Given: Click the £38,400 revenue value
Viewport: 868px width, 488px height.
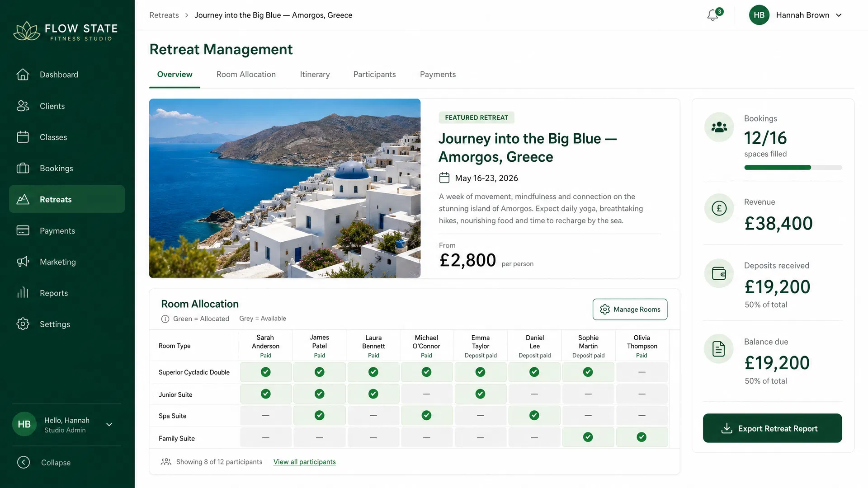Looking at the screenshot, I should (778, 223).
